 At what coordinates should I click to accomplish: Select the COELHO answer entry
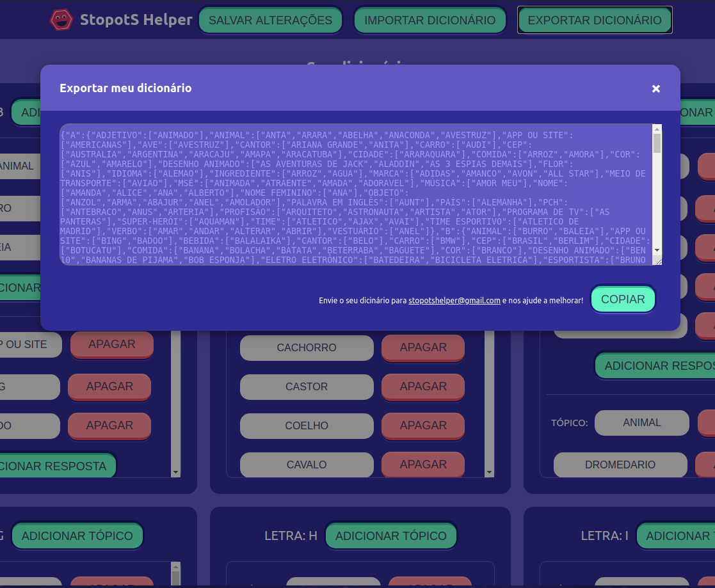[307, 425]
